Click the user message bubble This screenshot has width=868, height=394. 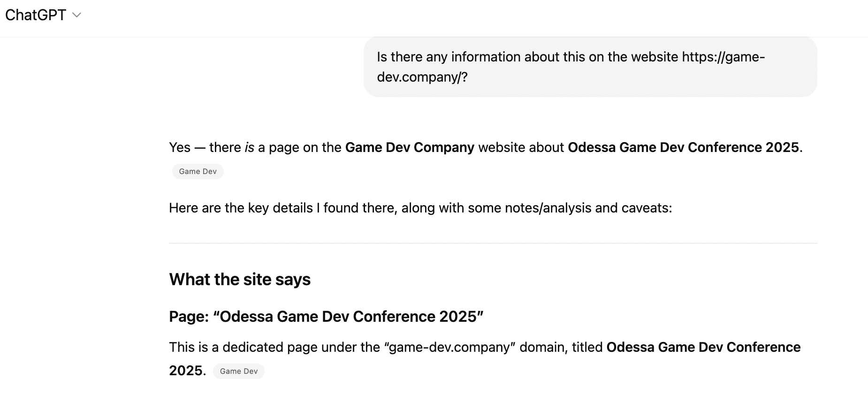[590, 67]
